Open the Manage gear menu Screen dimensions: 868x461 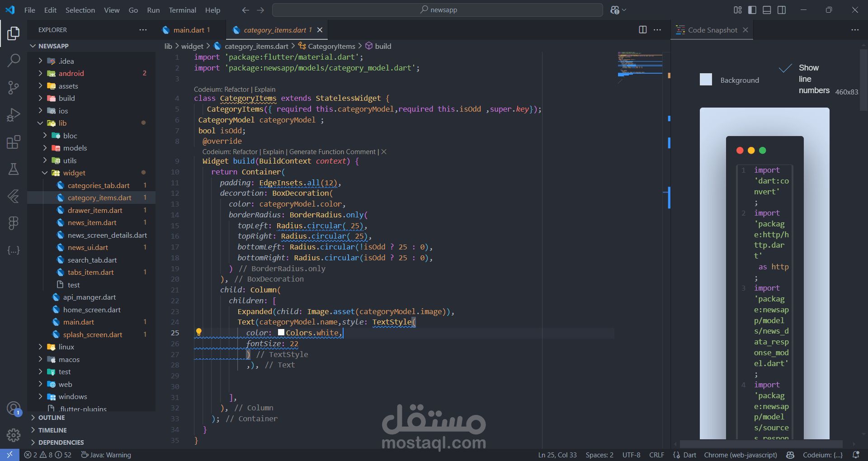[x=14, y=435]
